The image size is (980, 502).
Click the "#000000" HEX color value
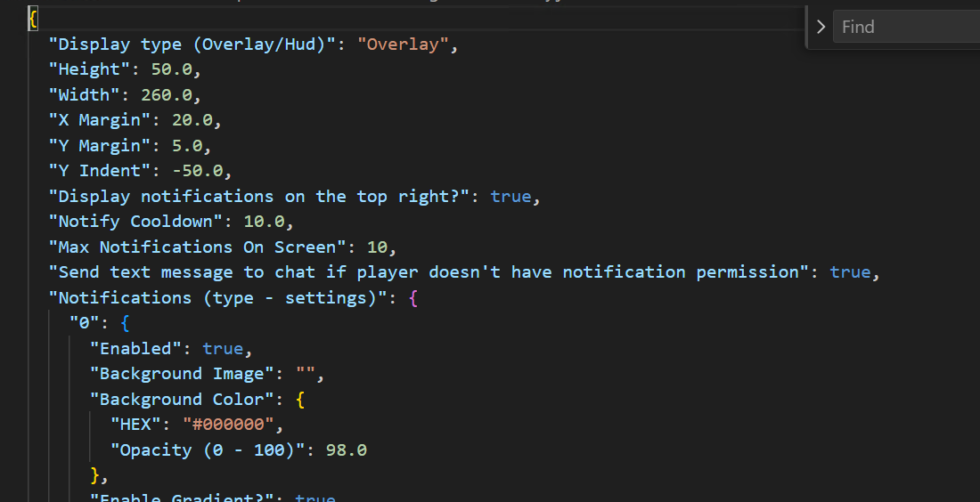click(228, 425)
